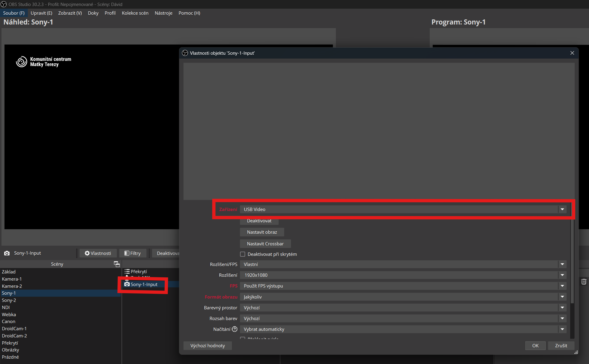Click the Překrytí list icon in sources

click(127, 271)
